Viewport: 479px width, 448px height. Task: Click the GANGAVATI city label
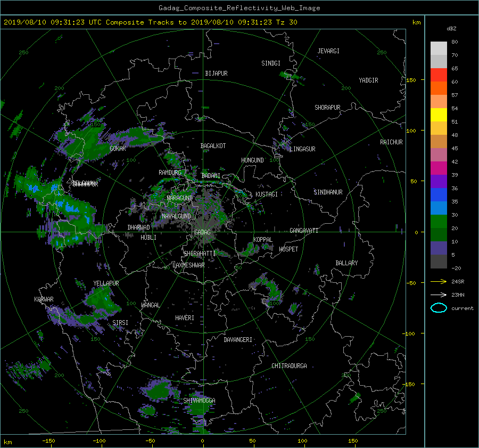304,231
